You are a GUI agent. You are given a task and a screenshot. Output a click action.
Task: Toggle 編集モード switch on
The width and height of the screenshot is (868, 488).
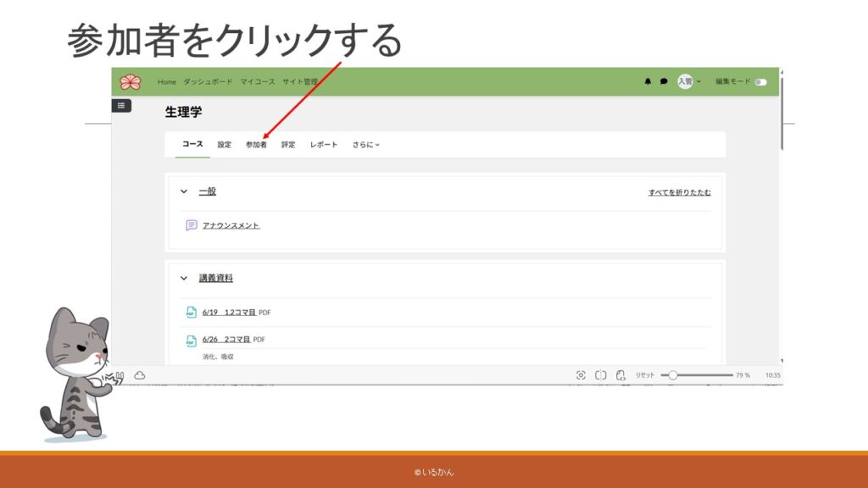click(760, 82)
